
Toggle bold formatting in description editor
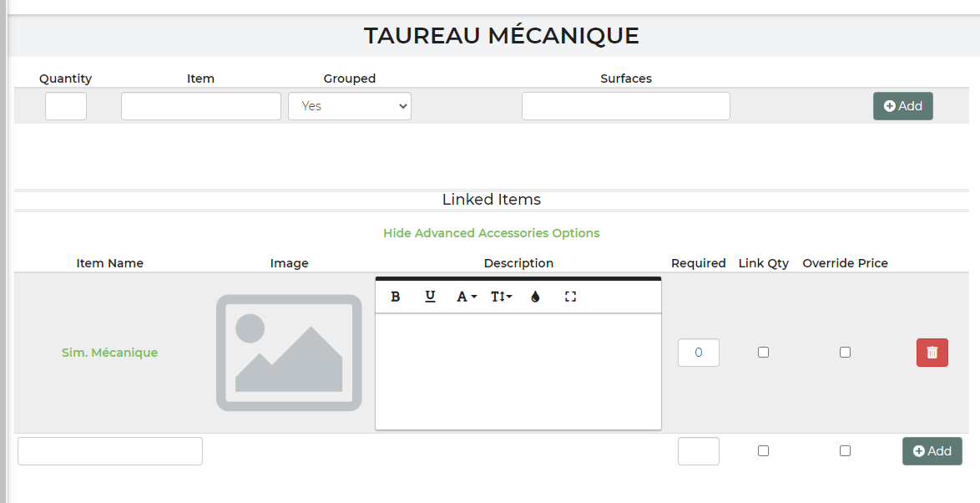[396, 297]
